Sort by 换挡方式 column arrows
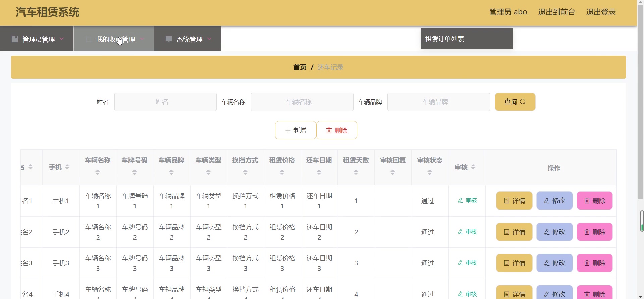This screenshot has width=644, height=299. pyautogui.click(x=245, y=172)
